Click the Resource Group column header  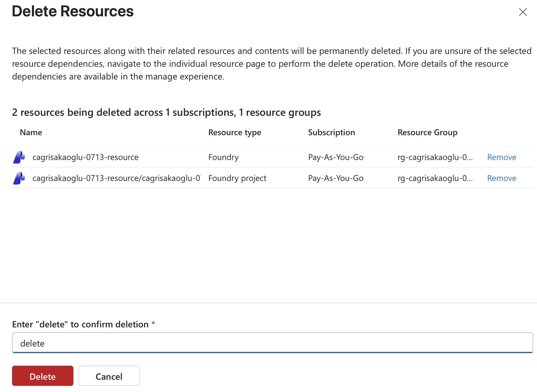coord(427,132)
